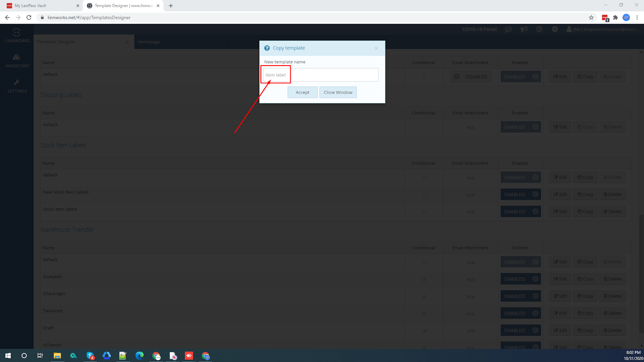Viewport: 644px width, 362px height.
Task: Close the Template Designer app tab
Action: pyautogui.click(x=127, y=42)
